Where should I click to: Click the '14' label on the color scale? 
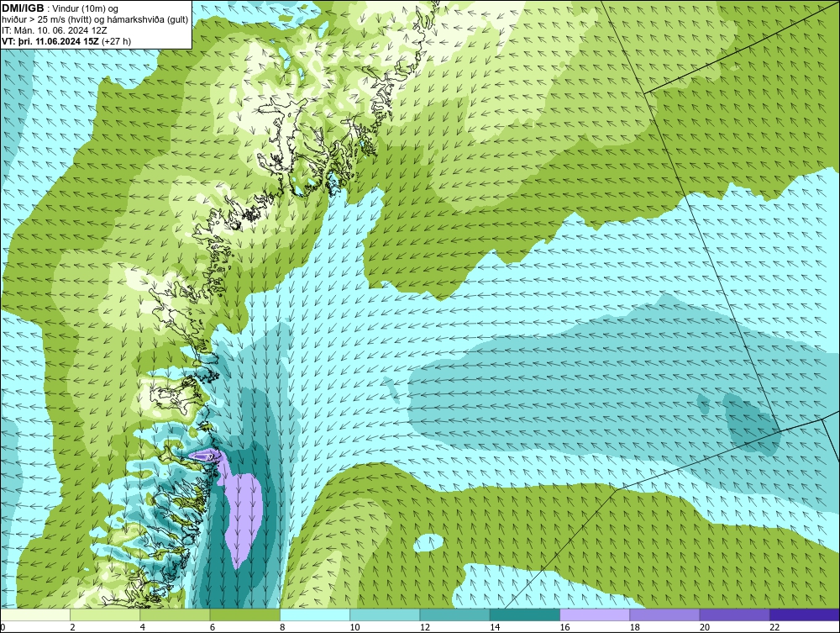point(495,627)
